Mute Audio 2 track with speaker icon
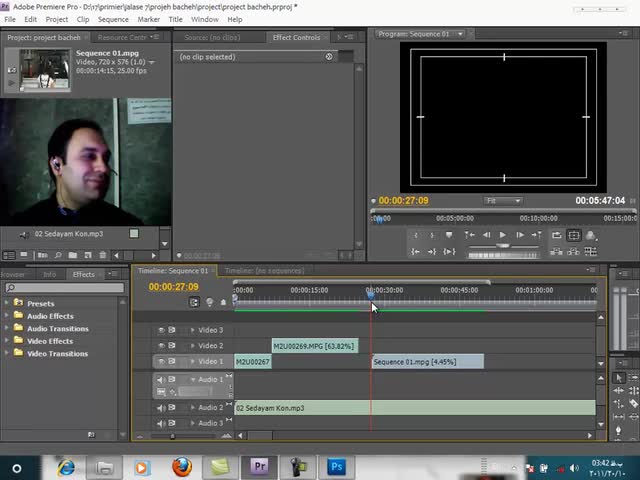This screenshot has width=640, height=480. [161, 408]
